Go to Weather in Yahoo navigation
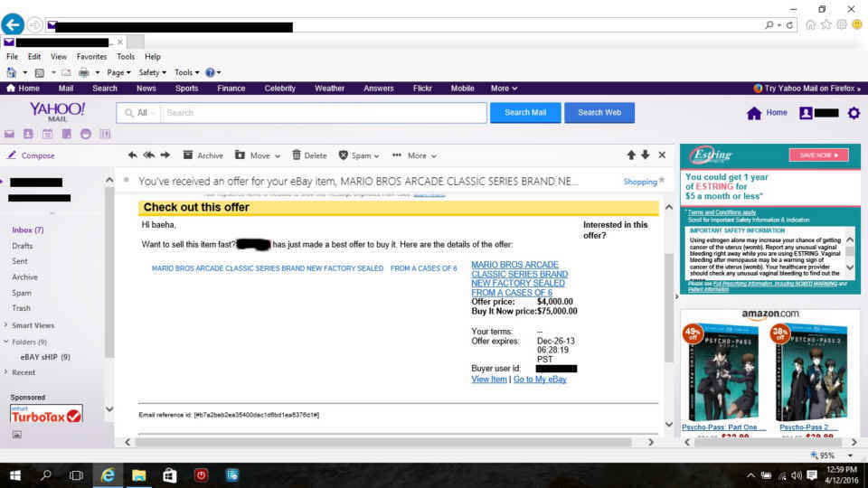 (x=329, y=89)
